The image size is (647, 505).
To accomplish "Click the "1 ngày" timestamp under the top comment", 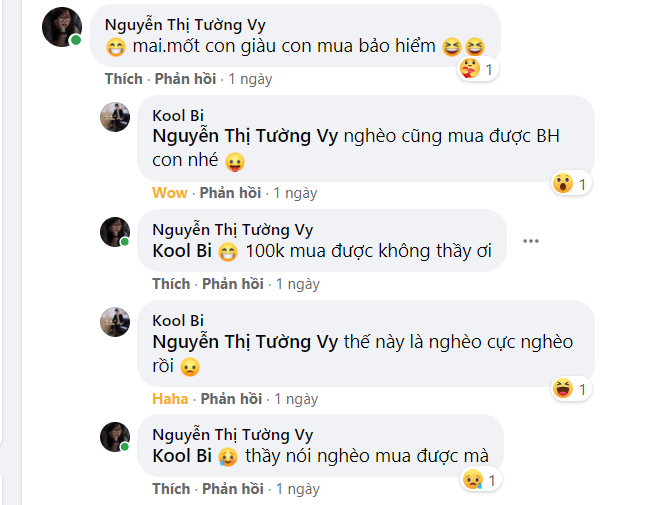I will (x=250, y=78).
